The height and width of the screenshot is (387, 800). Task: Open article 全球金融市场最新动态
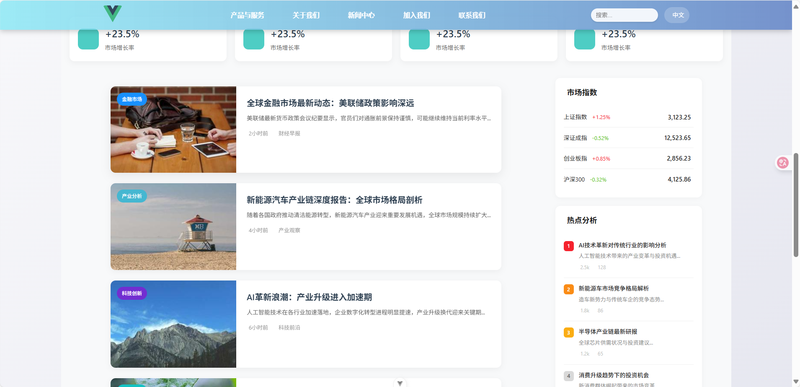(330, 103)
